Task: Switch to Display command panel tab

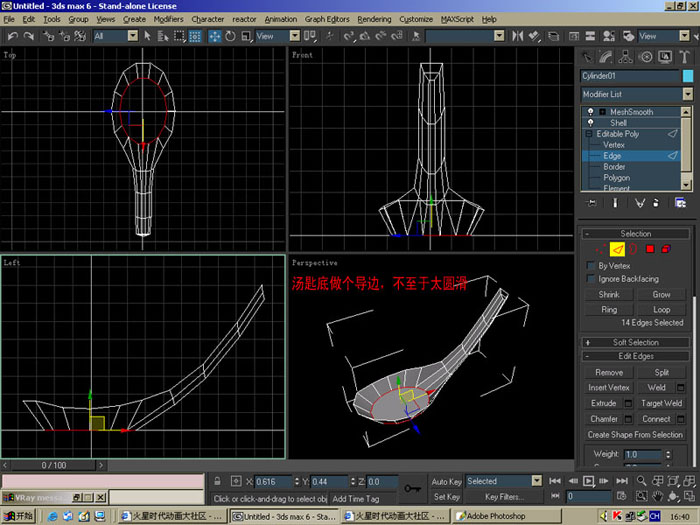Action: pyautogui.click(x=665, y=57)
